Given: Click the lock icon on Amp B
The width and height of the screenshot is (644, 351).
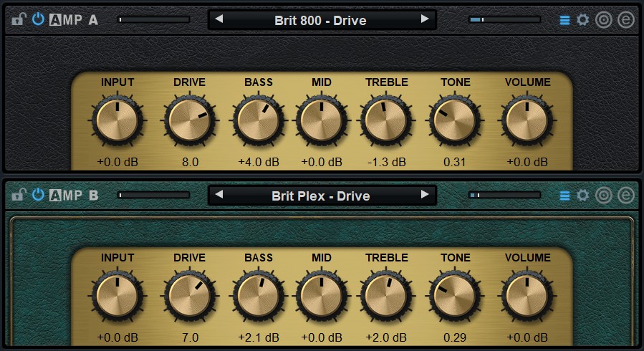Looking at the screenshot, I should pos(19,194).
